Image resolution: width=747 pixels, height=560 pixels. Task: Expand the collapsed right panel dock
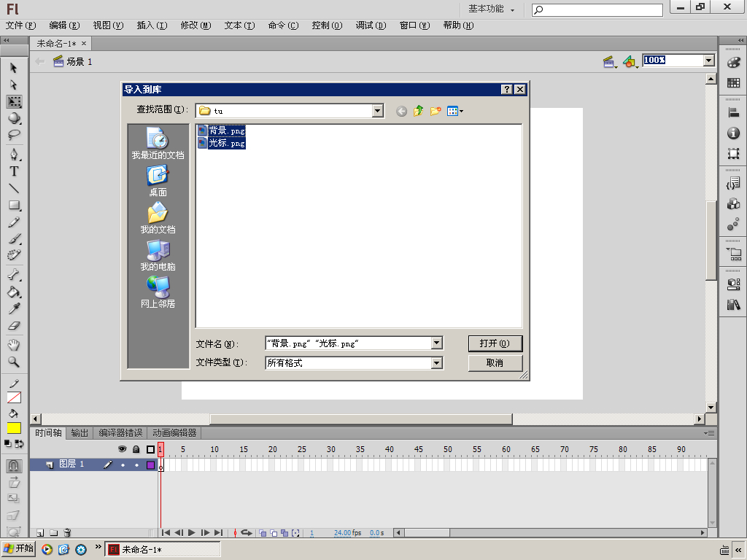point(740,41)
